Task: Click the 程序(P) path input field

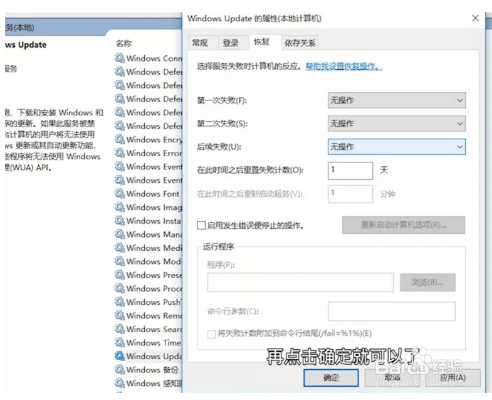Action: pos(300,283)
